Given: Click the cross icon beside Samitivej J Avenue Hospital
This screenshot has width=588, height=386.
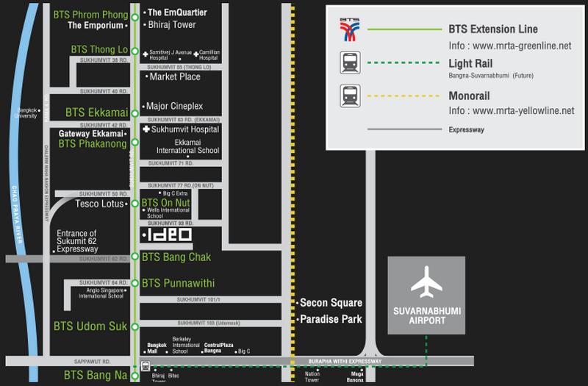Looking at the screenshot, I should (x=146, y=54).
